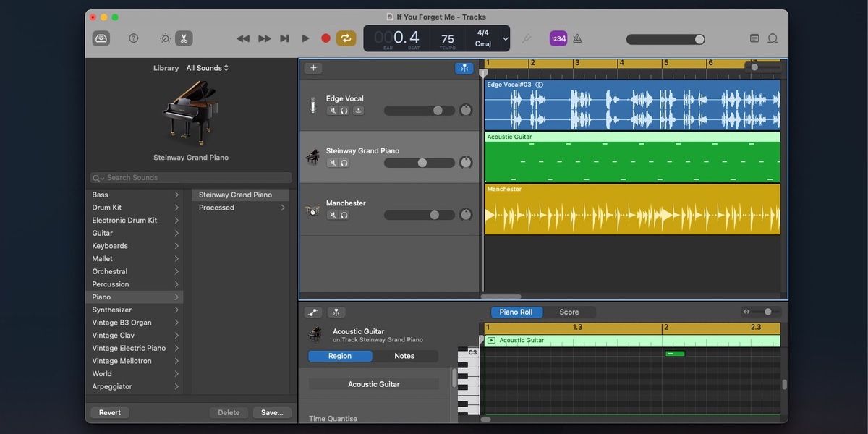Click the add track plus button

click(313, 68)
